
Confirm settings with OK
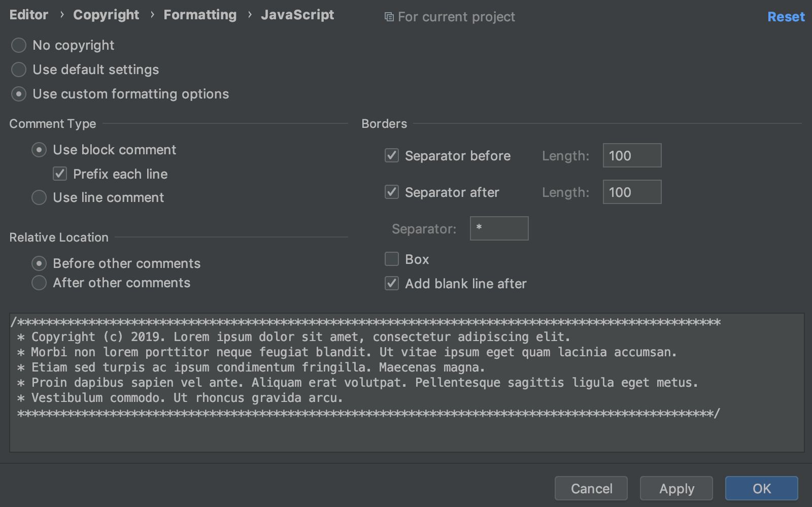click(x=761, y=488)
